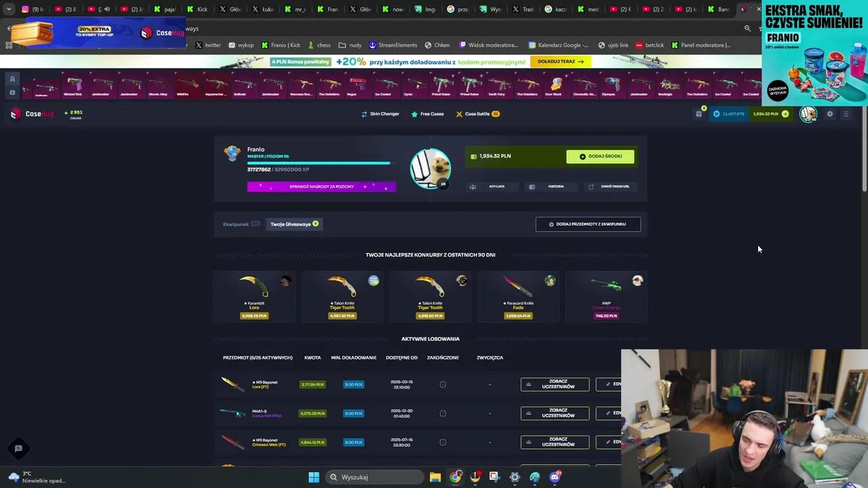Click the CaseHug logo icon

point(15,113)
